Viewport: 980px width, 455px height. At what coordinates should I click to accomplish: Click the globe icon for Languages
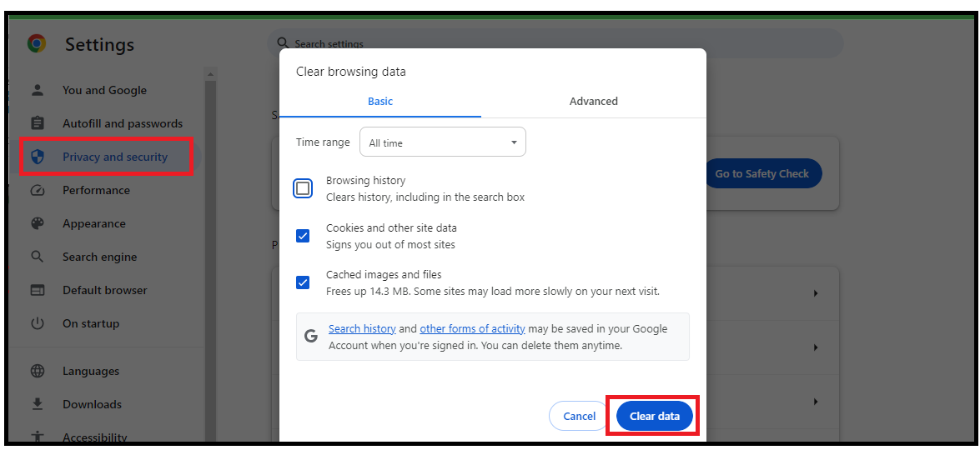point(38,371)
